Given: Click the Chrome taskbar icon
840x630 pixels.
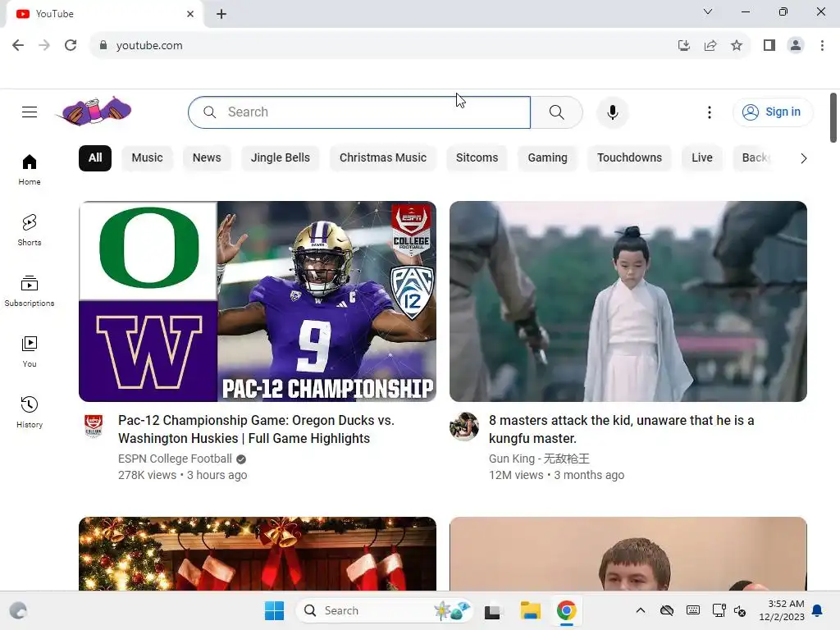Looking at the screenshot, I should (566, 610).
